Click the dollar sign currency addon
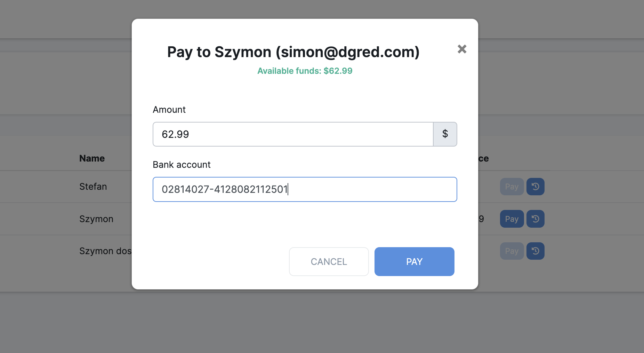This screenshot has height=353, width=644. point(445,134)
